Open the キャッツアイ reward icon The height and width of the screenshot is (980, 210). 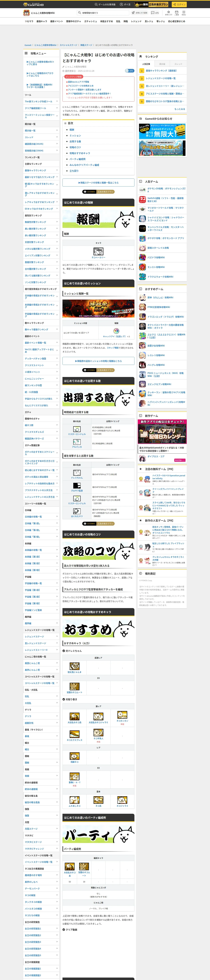coord(116,331)
